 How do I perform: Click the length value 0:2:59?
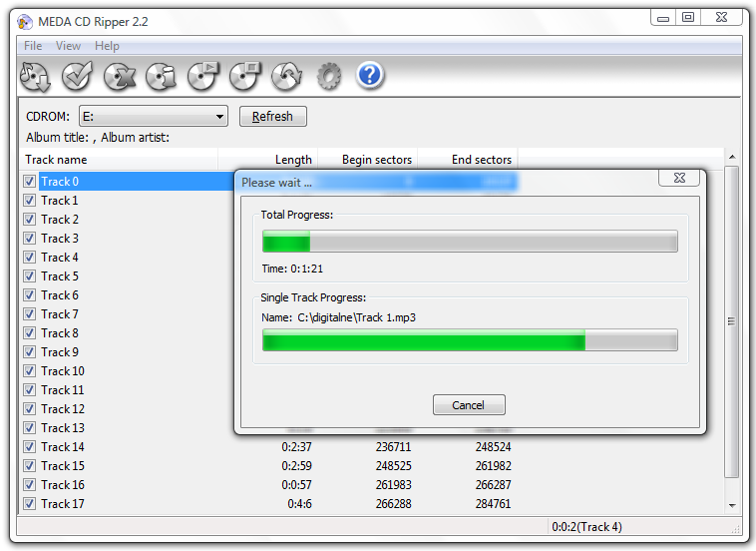coord(296,465)
